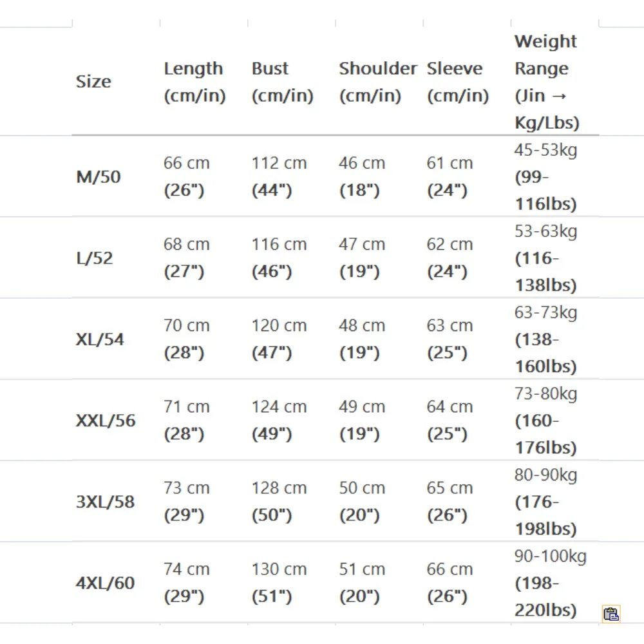Select the M/50 size cell
Screen dimensions: 644x644
point(99,176)
